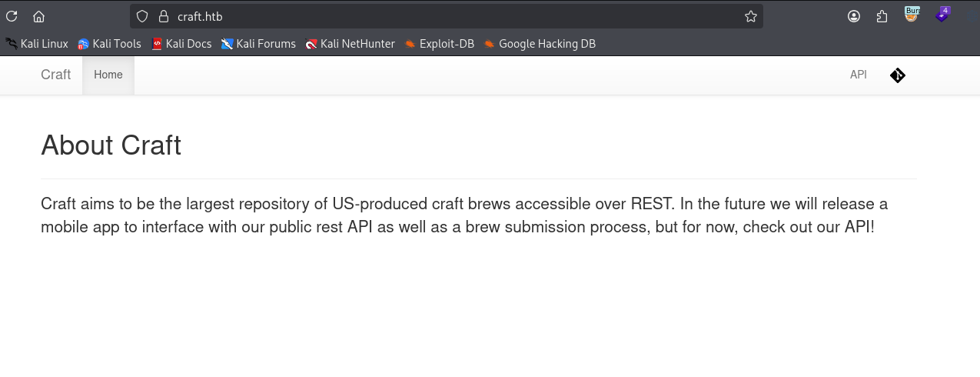View site security padlock info
Screen dimensions: 980x377
[162, 16]
